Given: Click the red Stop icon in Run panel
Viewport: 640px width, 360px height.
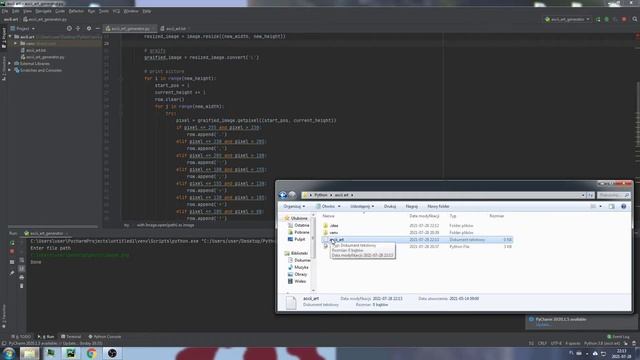Looking at the screenshot, I should [12, 252].
